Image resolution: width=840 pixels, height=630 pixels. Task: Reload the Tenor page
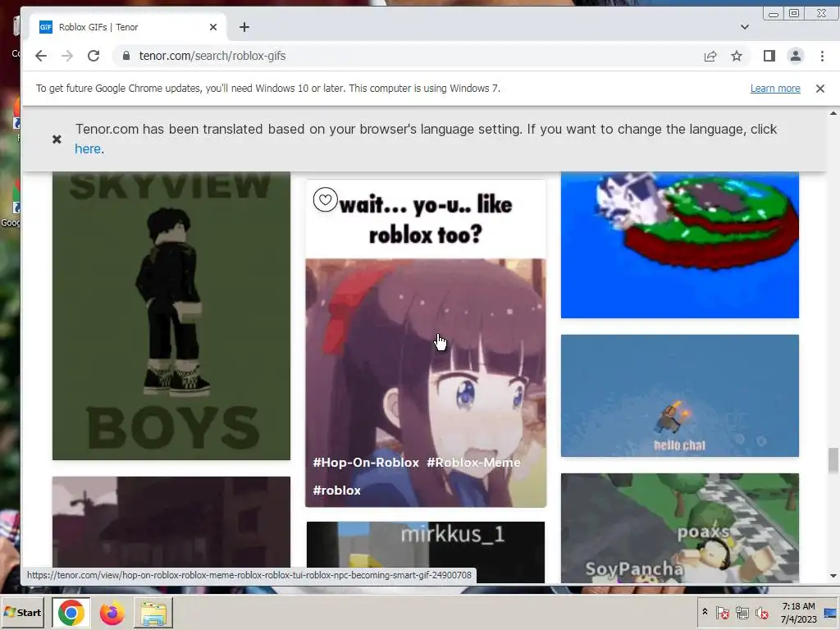94,56
